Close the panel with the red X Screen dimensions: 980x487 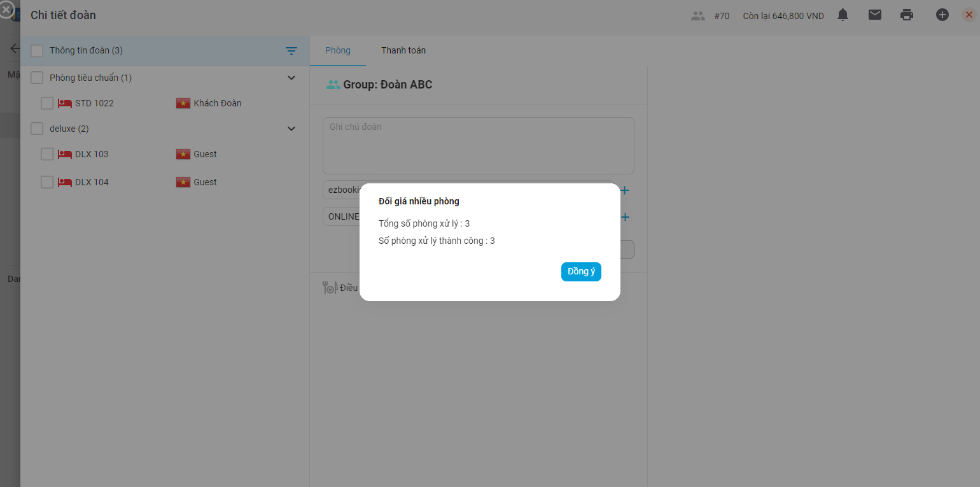[x=968, y=15]
